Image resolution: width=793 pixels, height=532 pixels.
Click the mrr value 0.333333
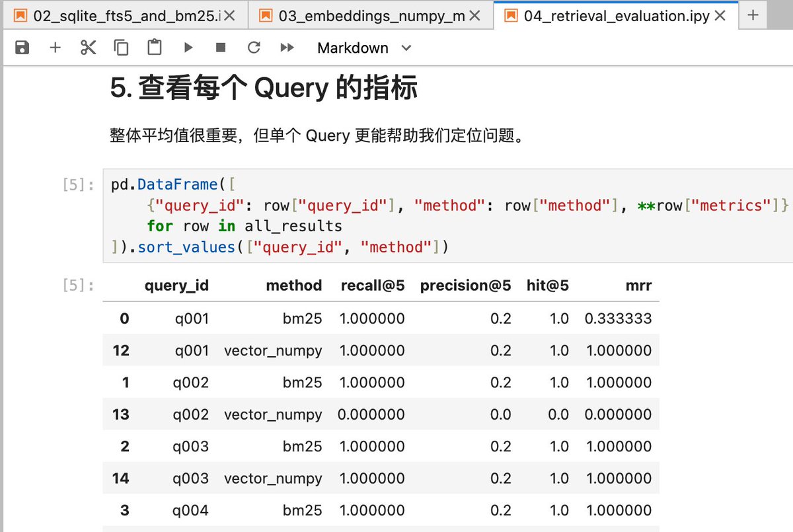click(619, 319)
